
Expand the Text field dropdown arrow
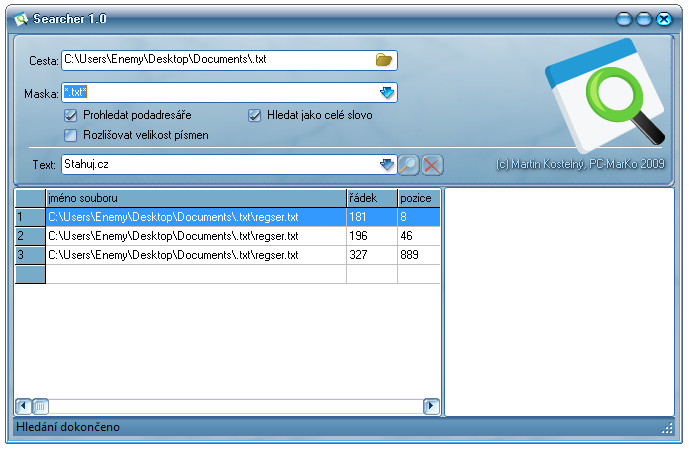(387, 164)
